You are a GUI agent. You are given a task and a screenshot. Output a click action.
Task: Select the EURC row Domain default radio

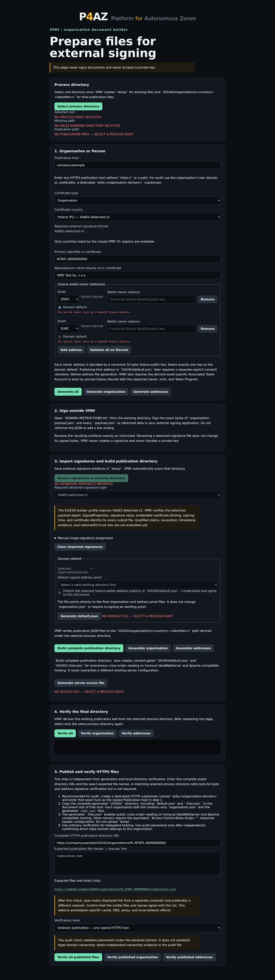pyautogui.click(x=59, y=337)
